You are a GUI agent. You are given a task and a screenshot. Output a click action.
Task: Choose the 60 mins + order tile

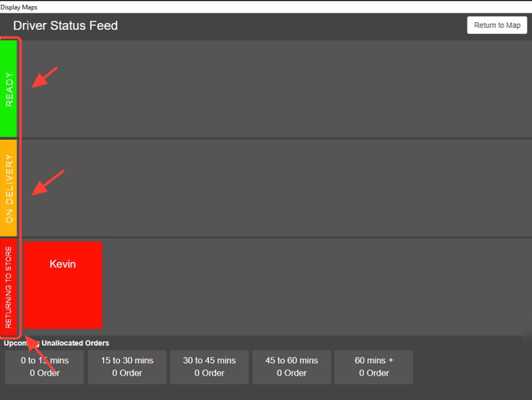point(374,367)
